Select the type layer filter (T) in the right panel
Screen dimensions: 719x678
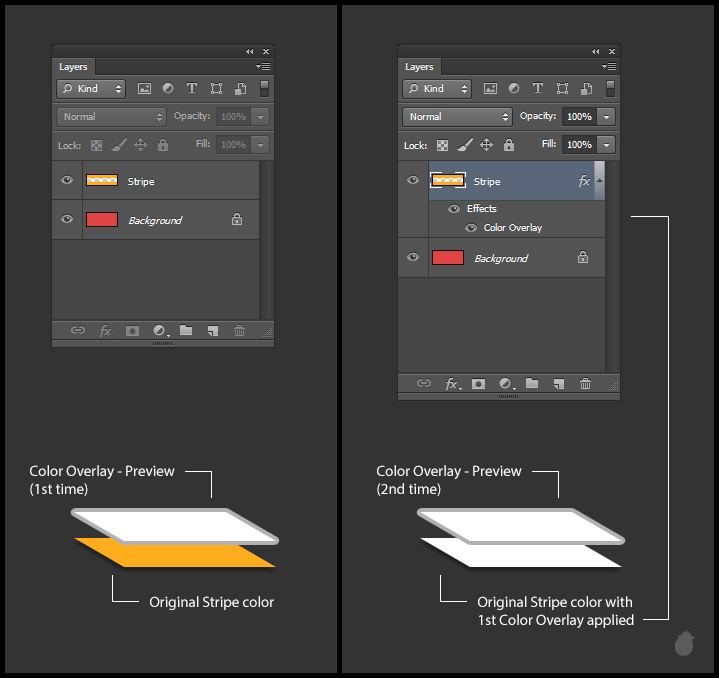click(537, 89)
